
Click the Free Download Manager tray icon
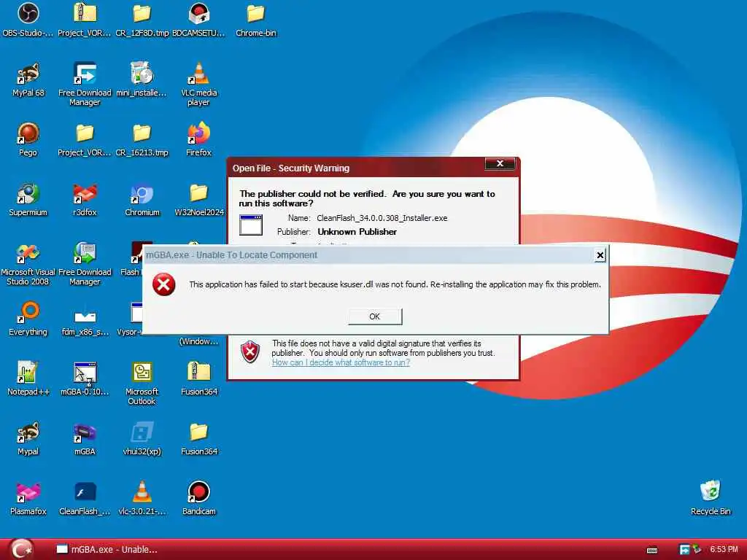pos(684,550)
